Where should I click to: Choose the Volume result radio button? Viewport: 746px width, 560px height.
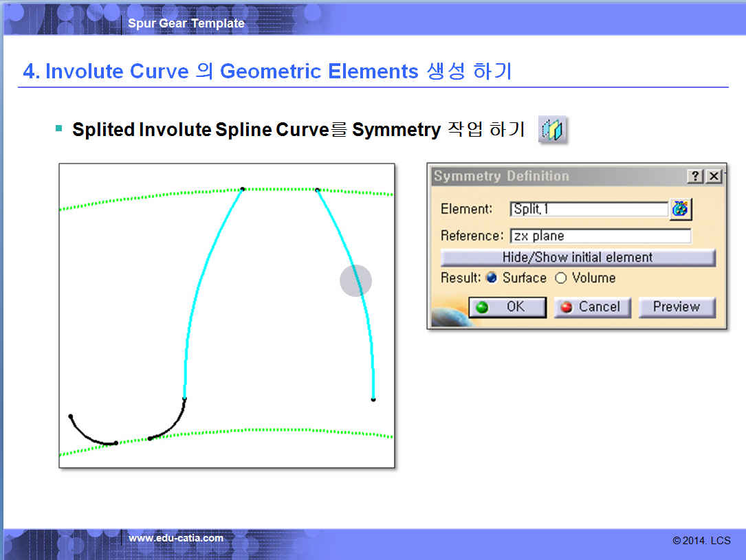(560, 278)
